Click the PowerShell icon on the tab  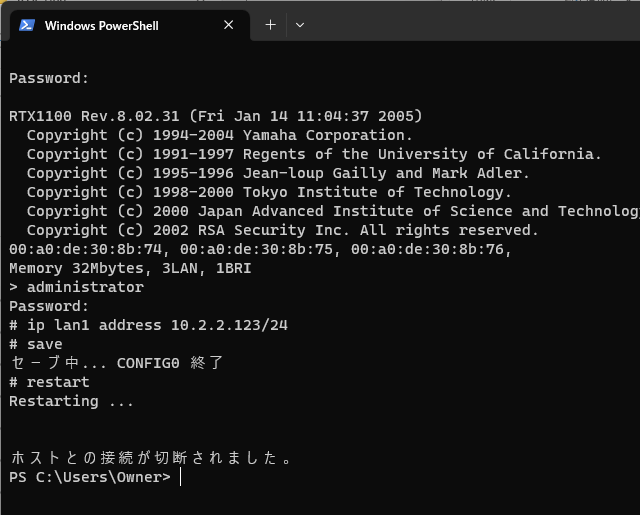[27, 25]
